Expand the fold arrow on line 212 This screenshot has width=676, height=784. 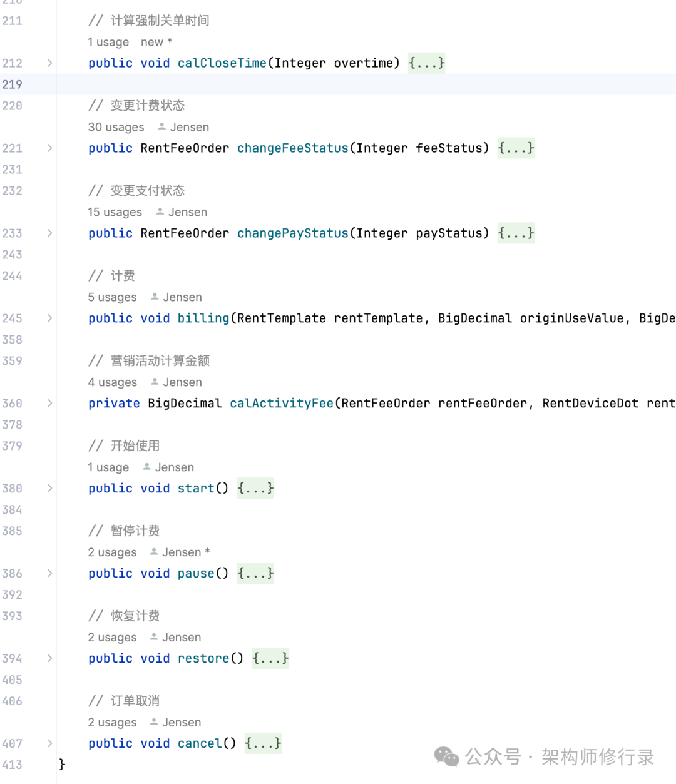49,63
